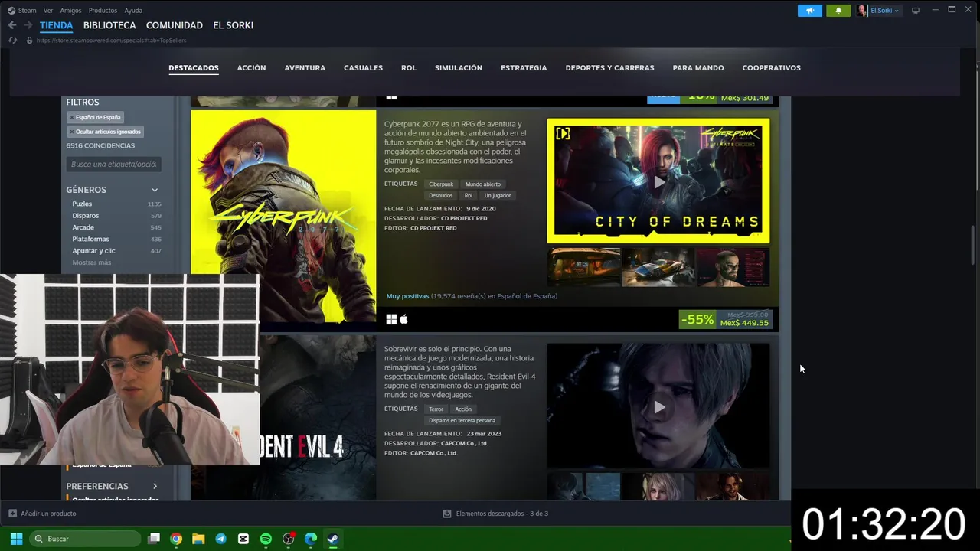Image resolution: width=980 pixels, height=551 pixels.
Task: Reload the Steam store page
Action: (x=12, y=40)
